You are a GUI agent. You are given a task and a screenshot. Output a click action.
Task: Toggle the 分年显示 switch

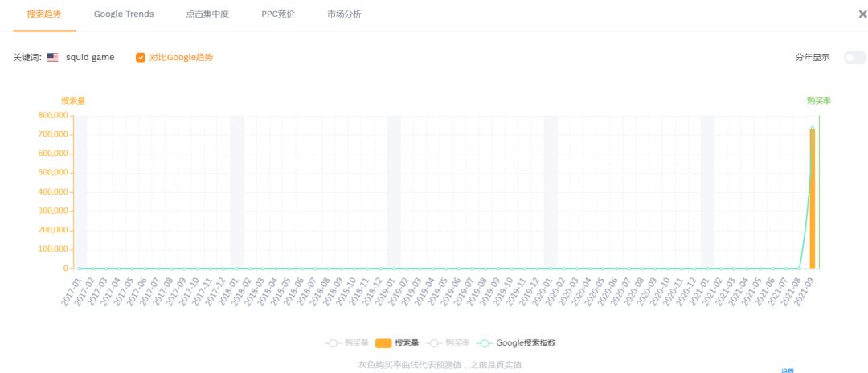tap(854, 58)
